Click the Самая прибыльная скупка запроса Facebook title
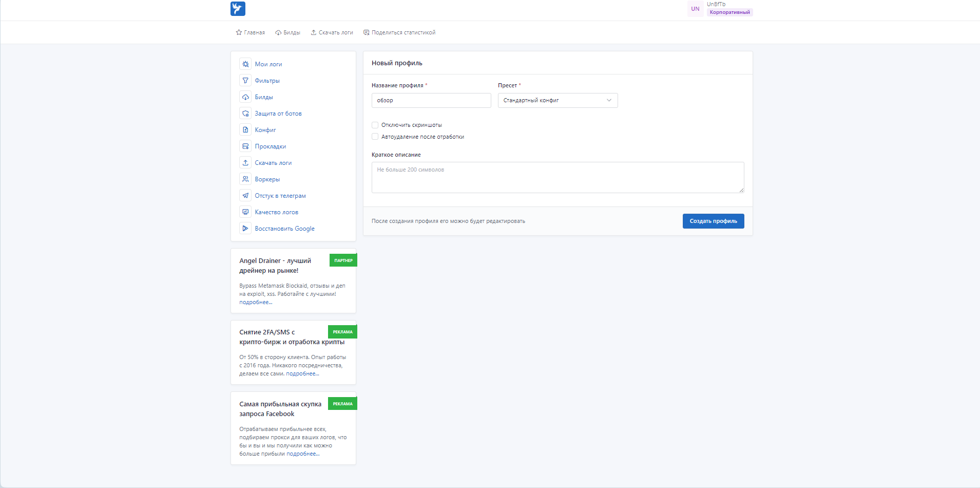 point(280,409)
